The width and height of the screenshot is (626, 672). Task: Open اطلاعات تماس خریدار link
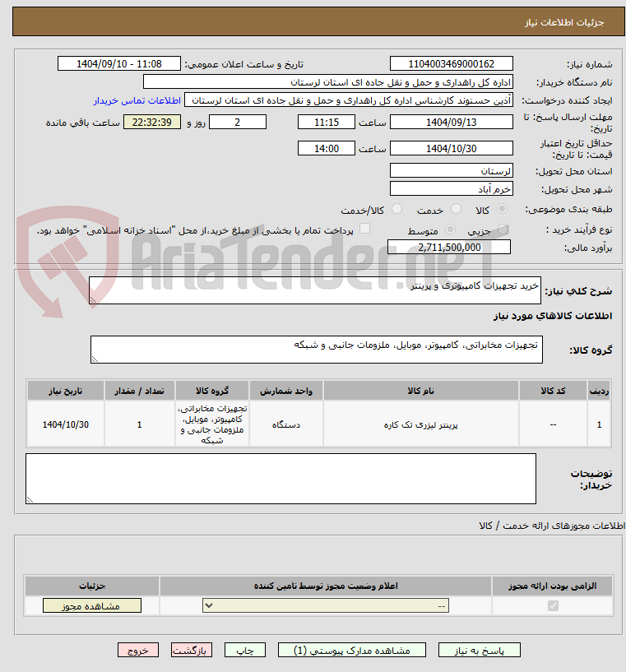coord(137,100)
